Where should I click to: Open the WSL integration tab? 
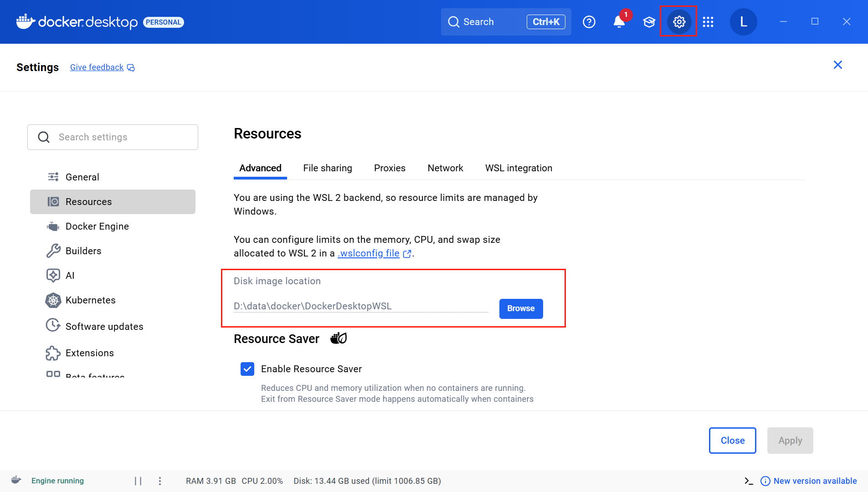coord(519,168)
